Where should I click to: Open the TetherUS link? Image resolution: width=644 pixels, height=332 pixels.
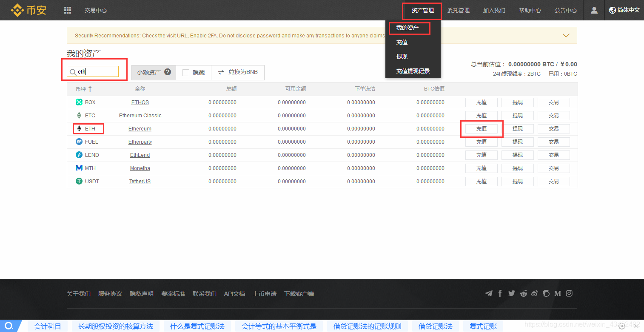pyautogui.click(x=140, y=181)
